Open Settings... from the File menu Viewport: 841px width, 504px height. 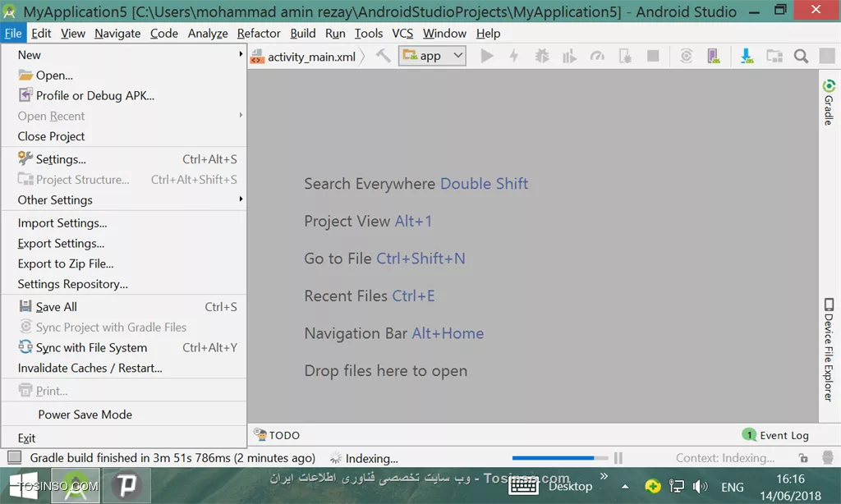[124, 159]
